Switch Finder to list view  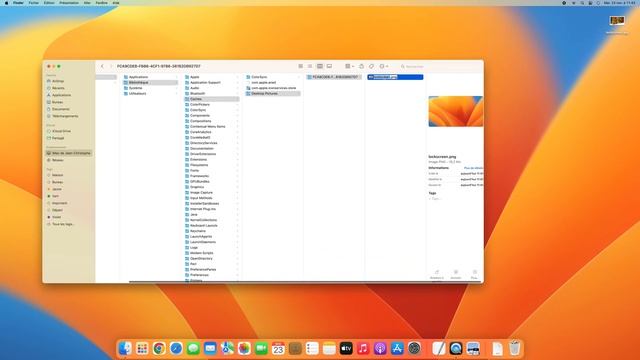pyautogui.click(x=310, y=66)
